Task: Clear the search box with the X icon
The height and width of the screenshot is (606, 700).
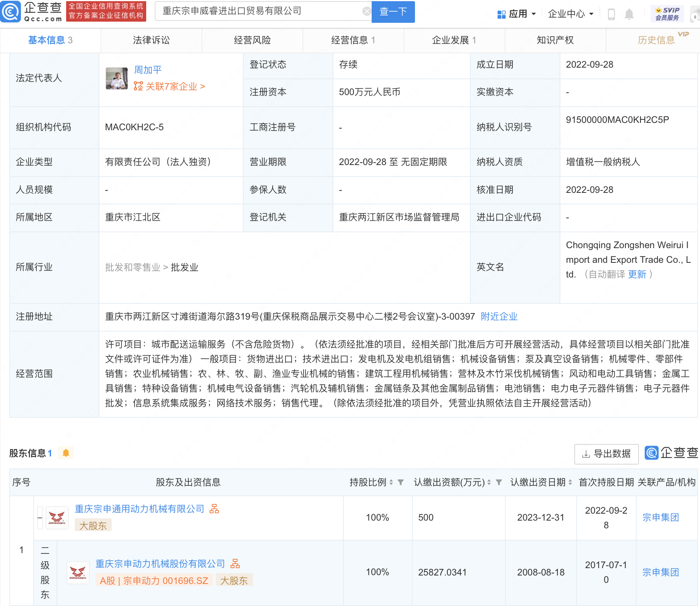Action: (x=367, y=12)
